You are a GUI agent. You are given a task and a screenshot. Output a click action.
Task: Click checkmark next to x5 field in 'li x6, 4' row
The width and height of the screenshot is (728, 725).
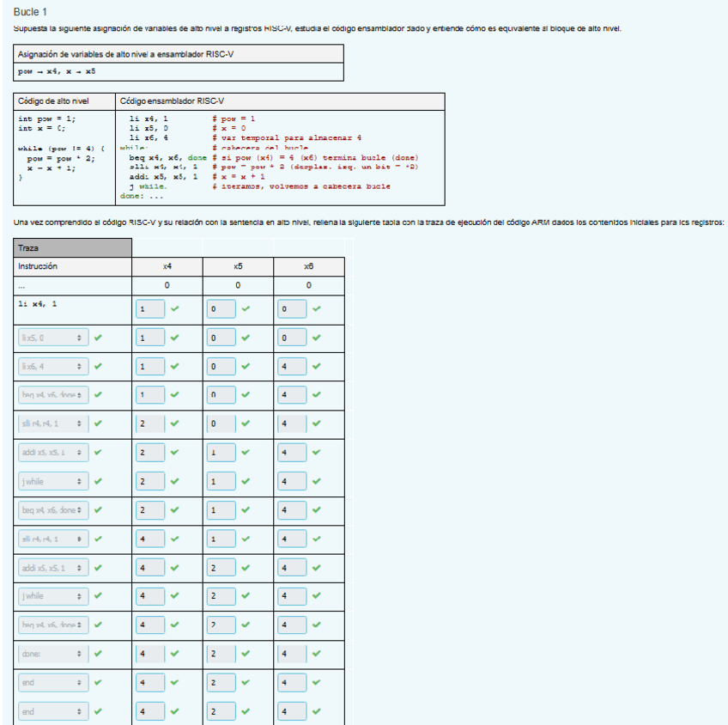pos(246,367)
